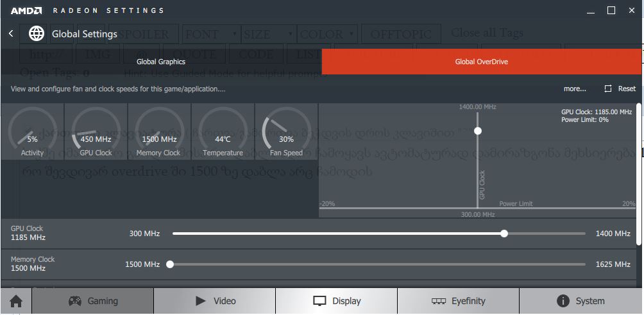Click the Fan Speed 30% gauge

coord(286,132)
